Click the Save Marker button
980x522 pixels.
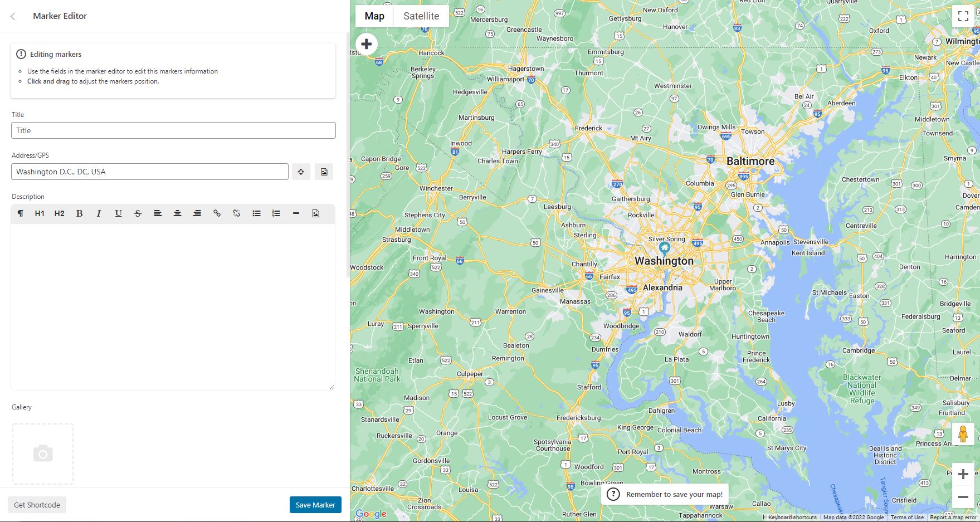[315, 505]
